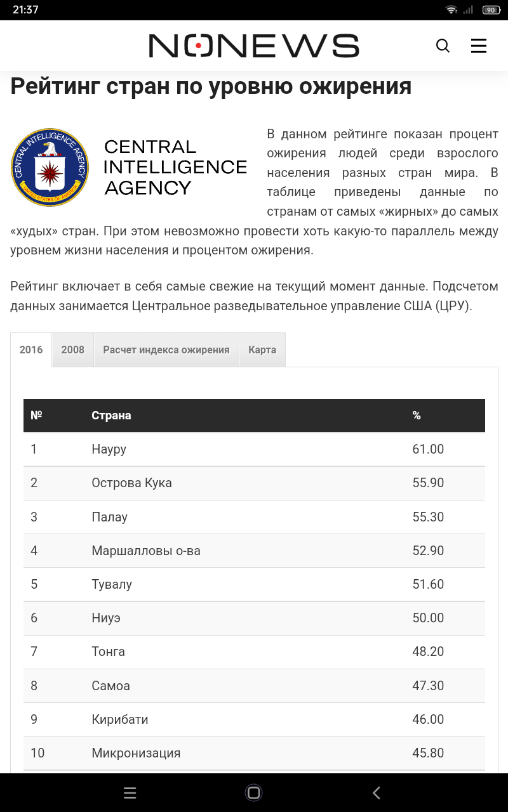
Task: Tap the CIA seal image
Action: click(50, 167)
